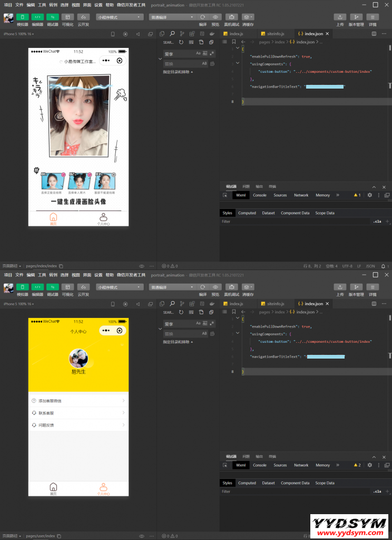Open version management in the lower window
Screen dimensions: 392x540
(x=356, y=287)
